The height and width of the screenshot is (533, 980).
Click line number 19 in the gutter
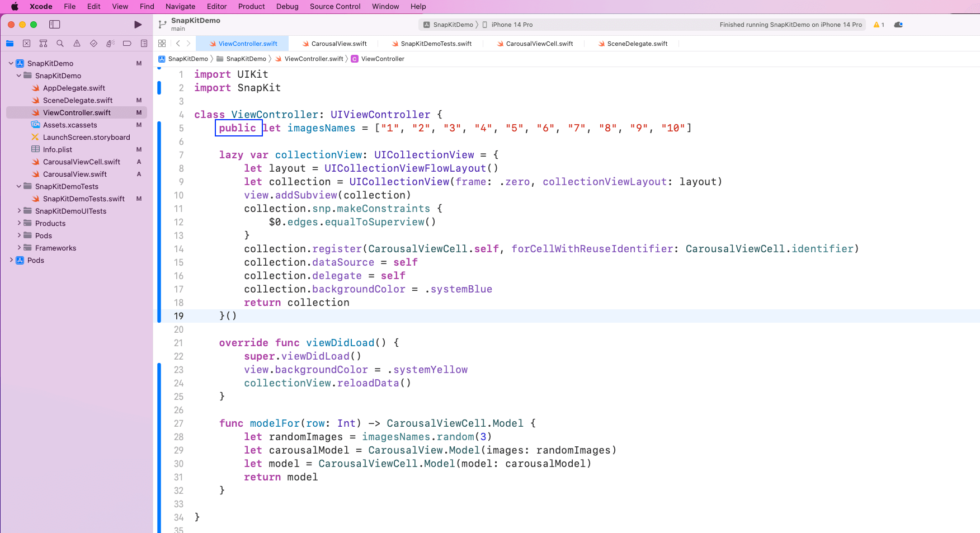(x=178, y=316)
